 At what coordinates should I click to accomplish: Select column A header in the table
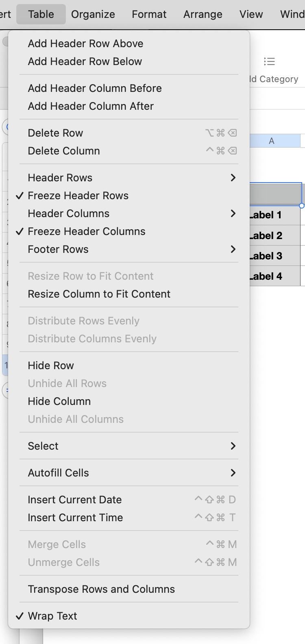click(272, 141)
